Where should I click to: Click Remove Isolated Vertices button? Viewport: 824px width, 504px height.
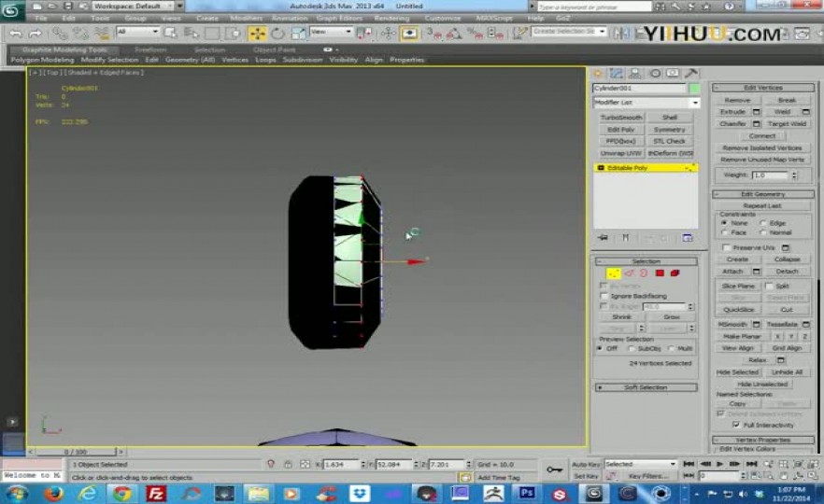pos(762,148)
